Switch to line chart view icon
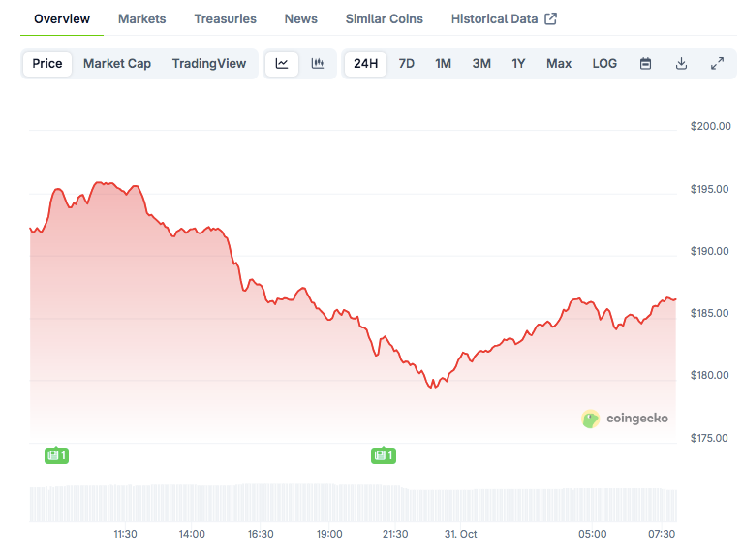Screen dimensions: 742x560 [282, 64]
